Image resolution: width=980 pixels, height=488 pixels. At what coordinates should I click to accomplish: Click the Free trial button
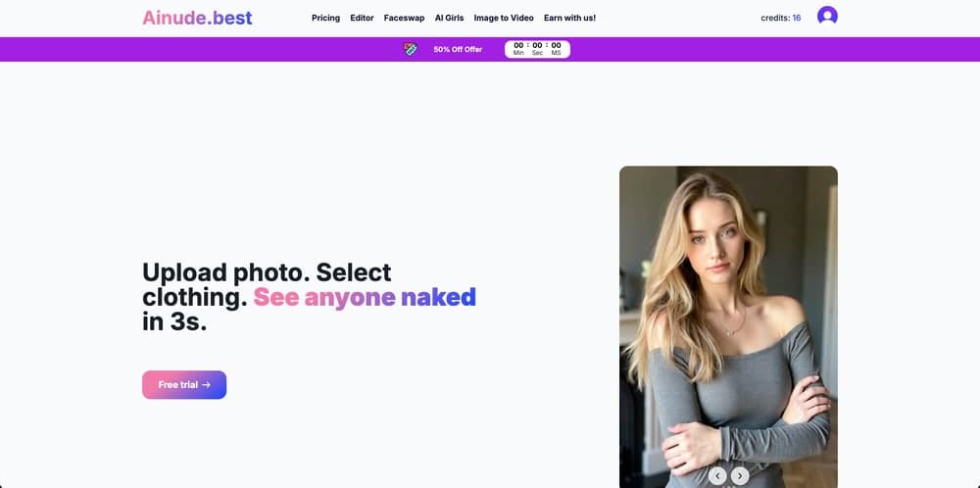point(184,385)
